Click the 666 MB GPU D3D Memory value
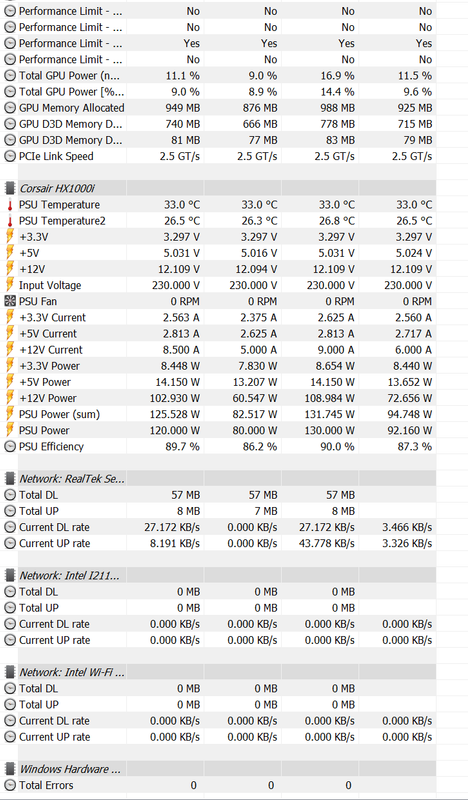 tap(259, 124)
